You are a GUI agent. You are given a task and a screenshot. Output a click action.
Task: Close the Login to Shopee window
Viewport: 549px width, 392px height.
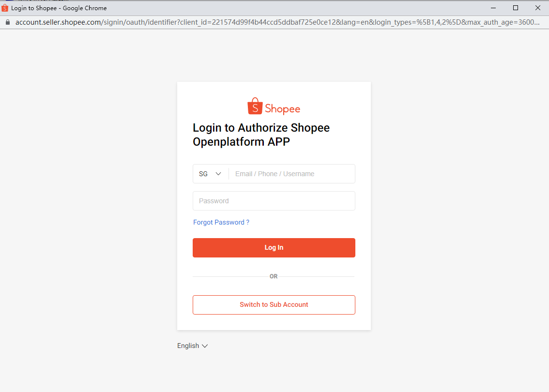point(538,8)
